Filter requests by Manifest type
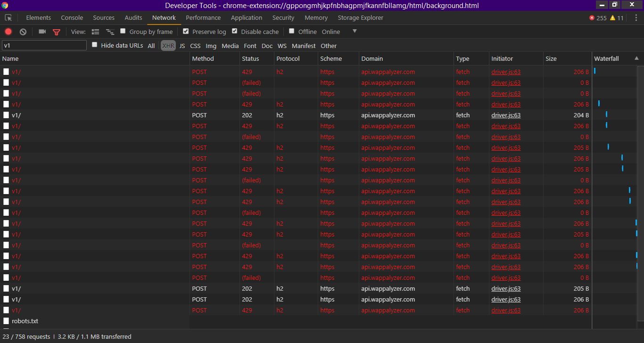The height and width of the screenshot is (343, 644). click(x=304, y=46)
